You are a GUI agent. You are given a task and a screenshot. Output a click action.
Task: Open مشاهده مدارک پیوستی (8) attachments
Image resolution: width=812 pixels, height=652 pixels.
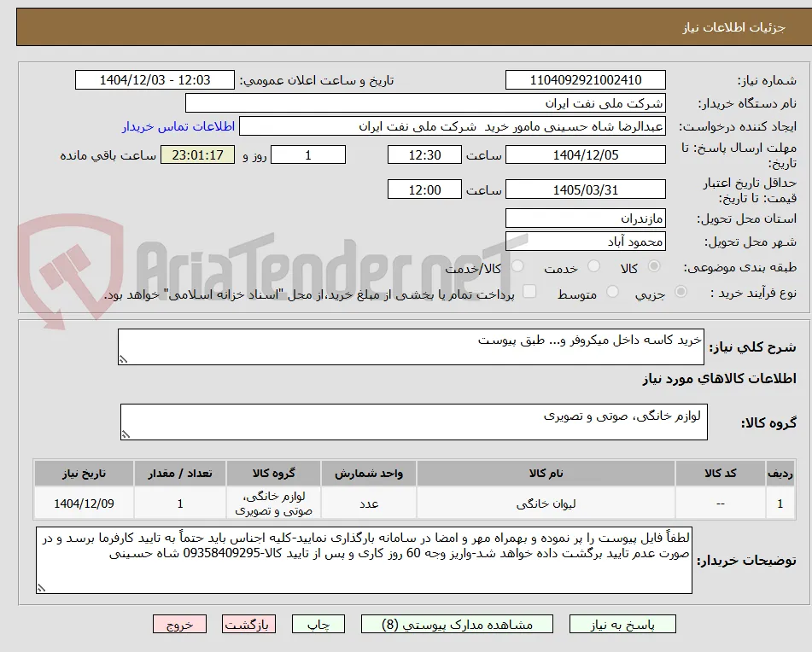tap(457, 624)
